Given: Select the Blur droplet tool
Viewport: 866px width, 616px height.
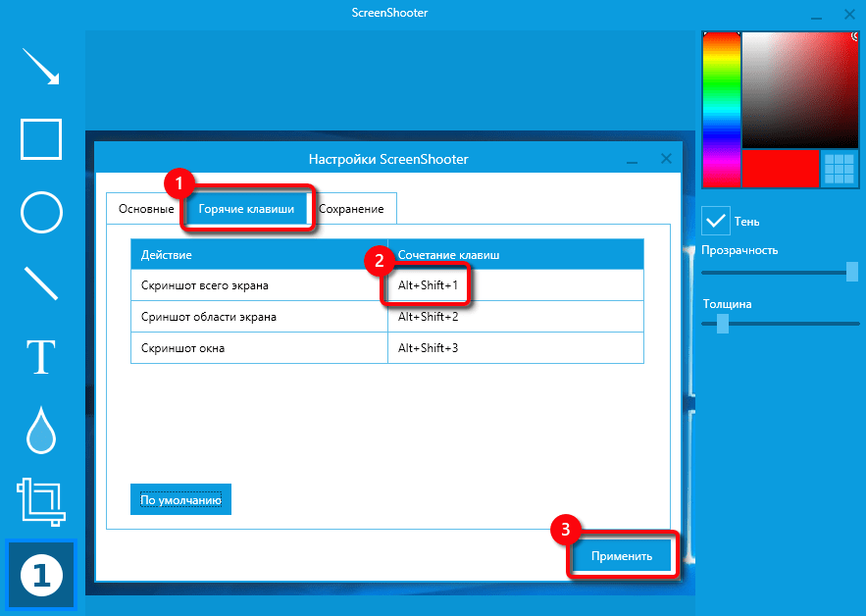Looking at the screenshot, I should 41,430.
